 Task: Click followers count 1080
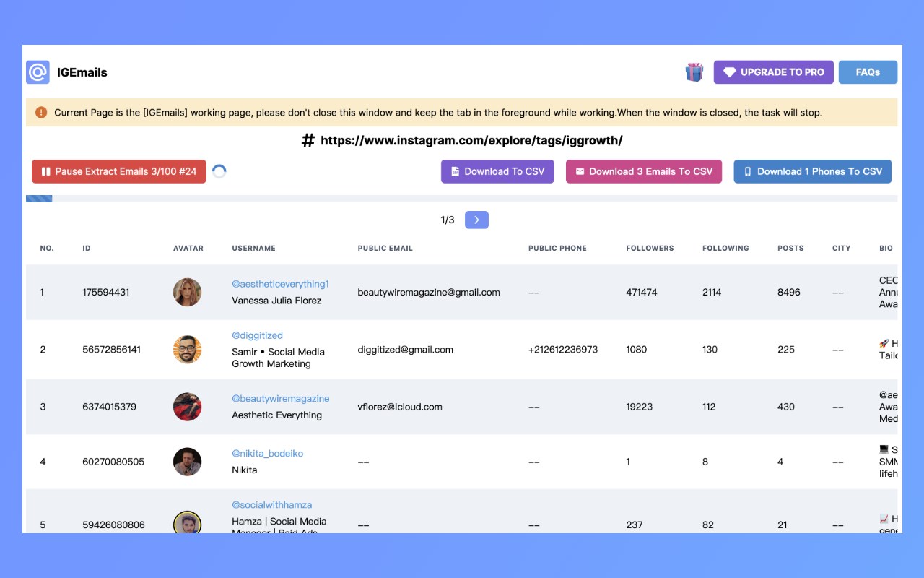click(636, 349)
